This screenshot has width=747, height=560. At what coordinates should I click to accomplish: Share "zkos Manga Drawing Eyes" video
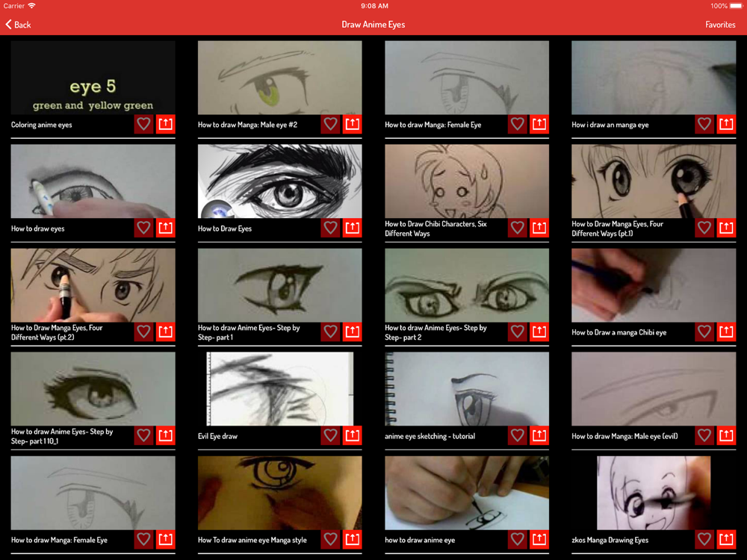pos(726,540)
